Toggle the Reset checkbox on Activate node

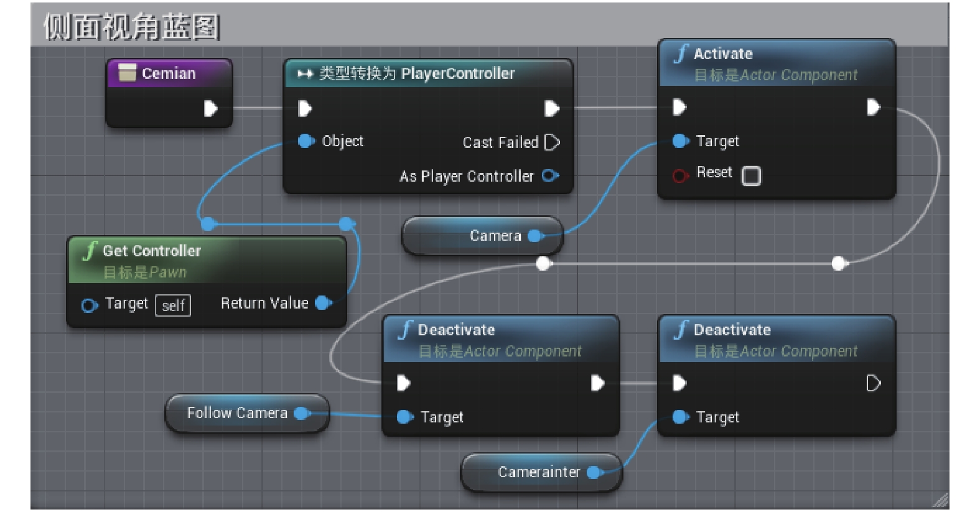[751, 176]
